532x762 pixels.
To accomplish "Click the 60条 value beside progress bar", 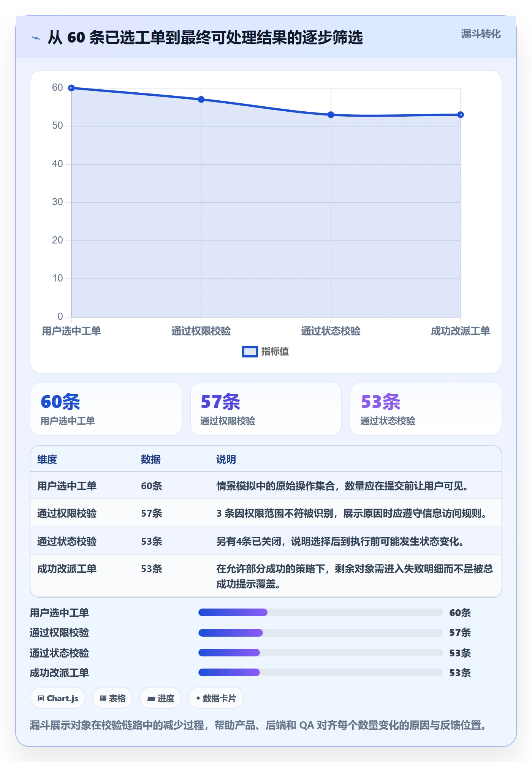I will tap(460, 613).
